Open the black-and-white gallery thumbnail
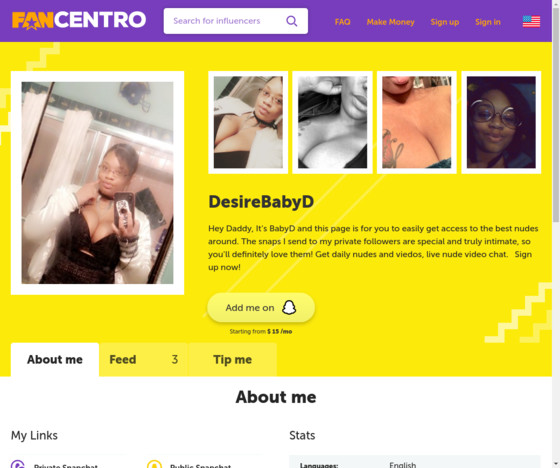This screenshot has width=560, height=468. tap(332, 122)
